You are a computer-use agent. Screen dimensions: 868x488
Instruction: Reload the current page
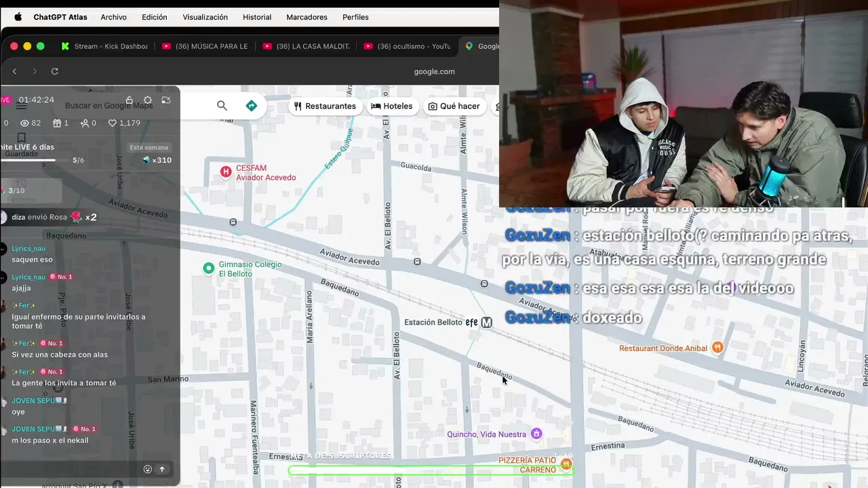pos(55,71)
